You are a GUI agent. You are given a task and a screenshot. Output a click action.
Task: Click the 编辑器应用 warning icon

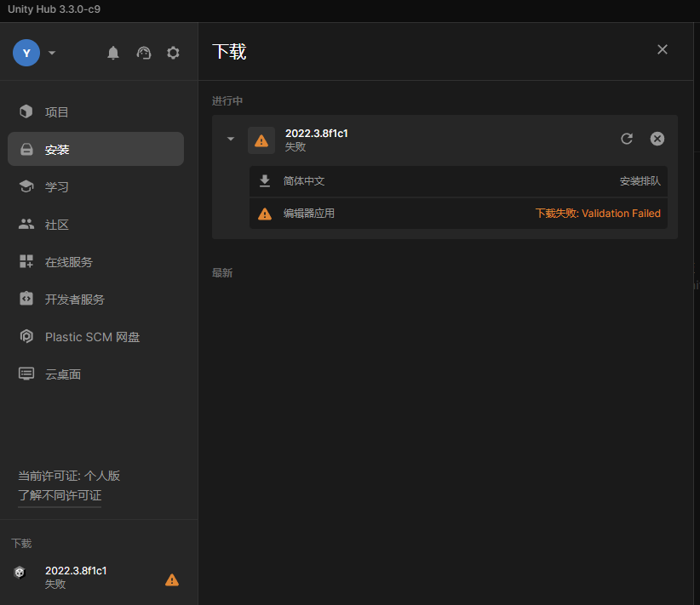click(265, 214)
